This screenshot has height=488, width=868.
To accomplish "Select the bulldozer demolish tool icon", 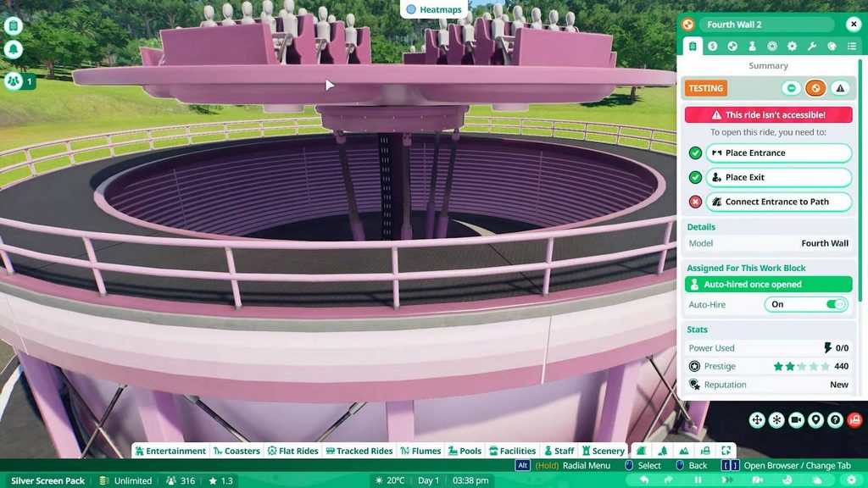I will pos(705,451).
